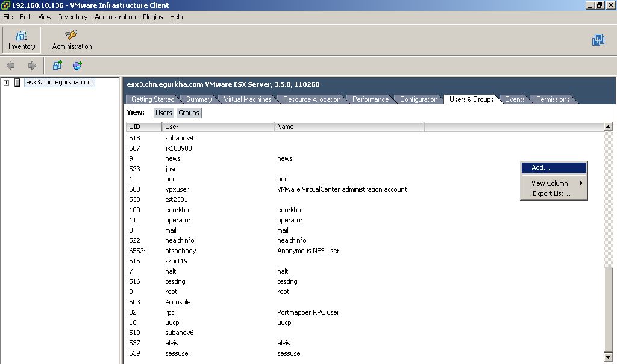The height and width of the screenshot is (364, 617).
Task: Select the jk100908 user row
Action: pyautogui.click(x=365, y=148)
